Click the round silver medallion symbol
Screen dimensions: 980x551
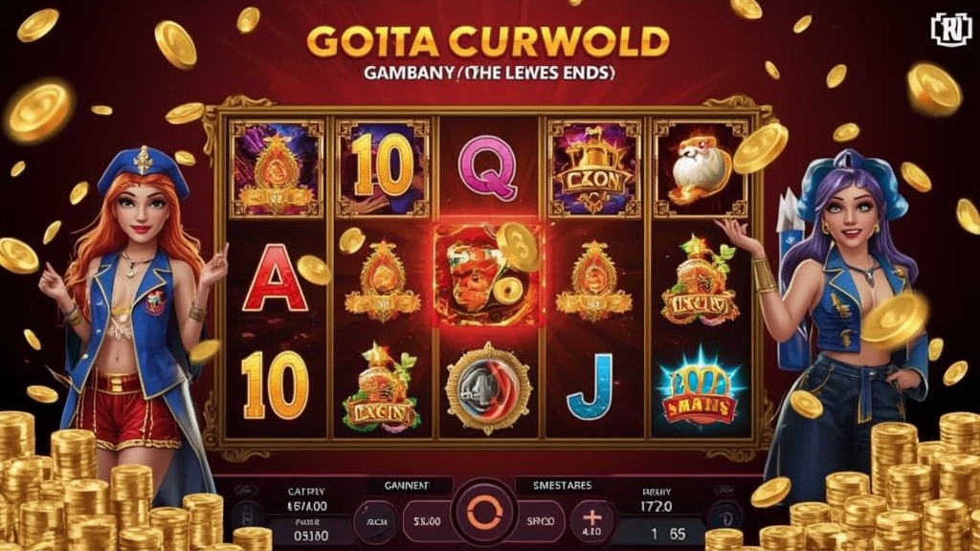coord(488,388)
